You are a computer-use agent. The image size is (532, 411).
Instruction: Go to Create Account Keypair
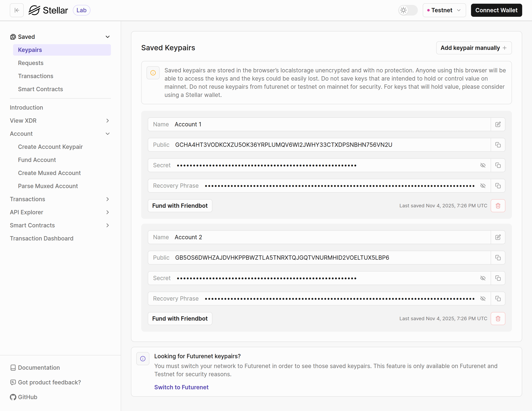50,147
